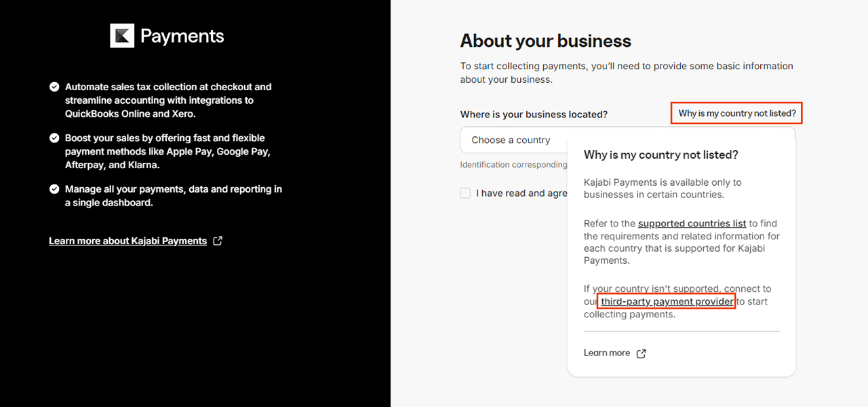Click the 'Identification corresponding' helper text

click(x=513, y=165)
